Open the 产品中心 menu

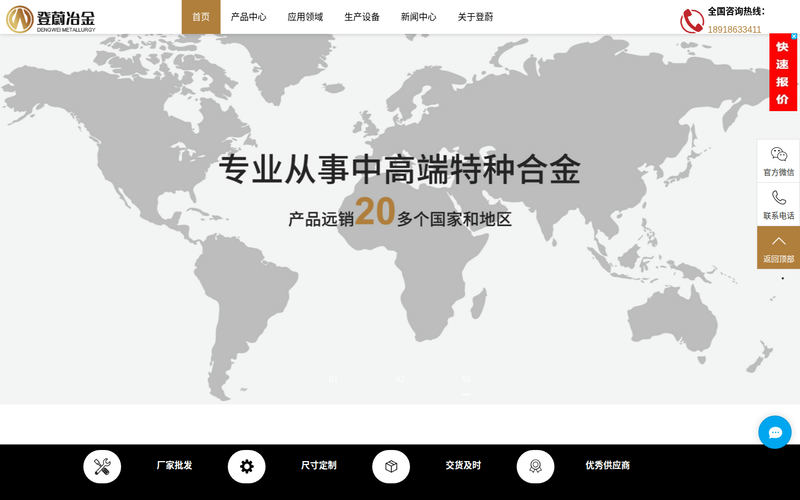248,17
